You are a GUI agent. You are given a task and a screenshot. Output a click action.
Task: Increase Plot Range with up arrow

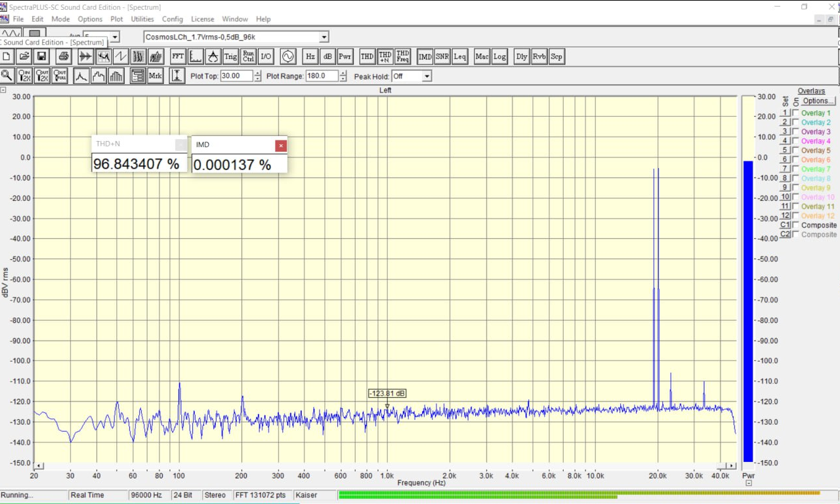[343, 73]
